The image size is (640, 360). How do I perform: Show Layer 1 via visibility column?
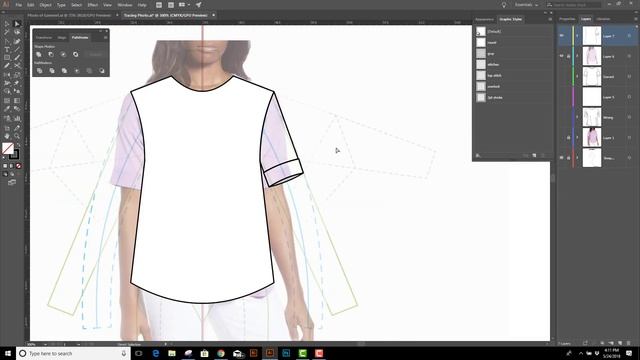(562, 138)
